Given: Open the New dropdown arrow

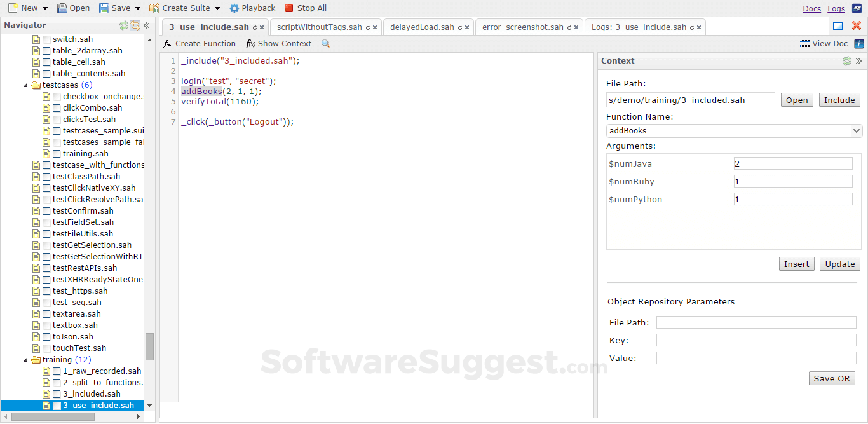Looking at the screenshot, I should tap(44, 8).
